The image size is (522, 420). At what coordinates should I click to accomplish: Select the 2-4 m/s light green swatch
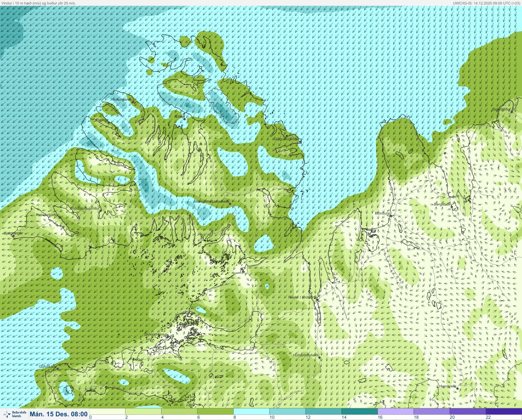tap(143, 411)
